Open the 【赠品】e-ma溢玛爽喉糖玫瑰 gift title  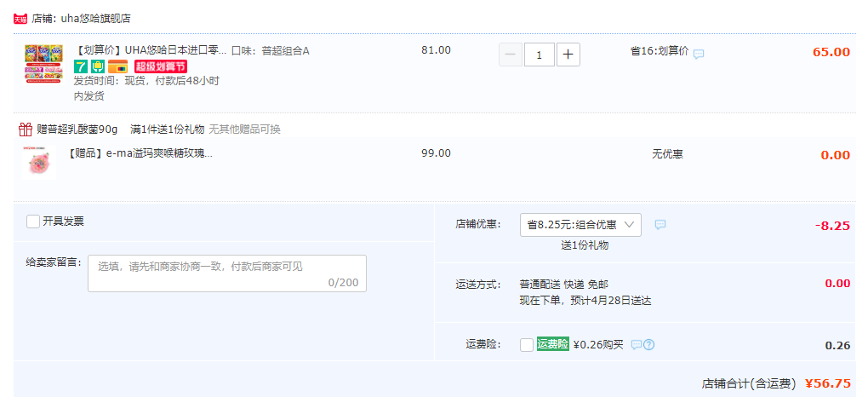pos(140,153)
